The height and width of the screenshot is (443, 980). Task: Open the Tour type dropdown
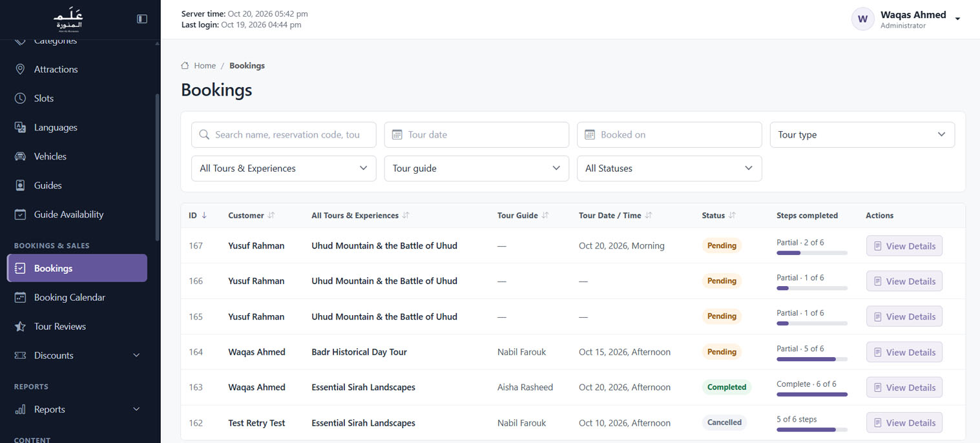point(862,134)
